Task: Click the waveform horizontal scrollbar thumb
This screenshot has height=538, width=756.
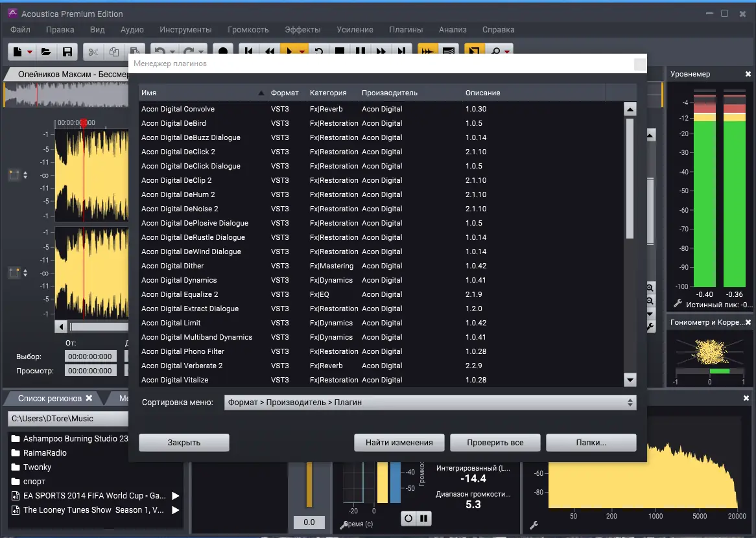Action: (x=99, y=327)
